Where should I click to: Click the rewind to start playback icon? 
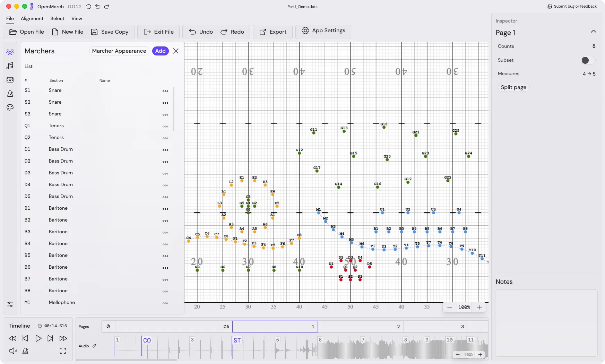coord(12,338)
